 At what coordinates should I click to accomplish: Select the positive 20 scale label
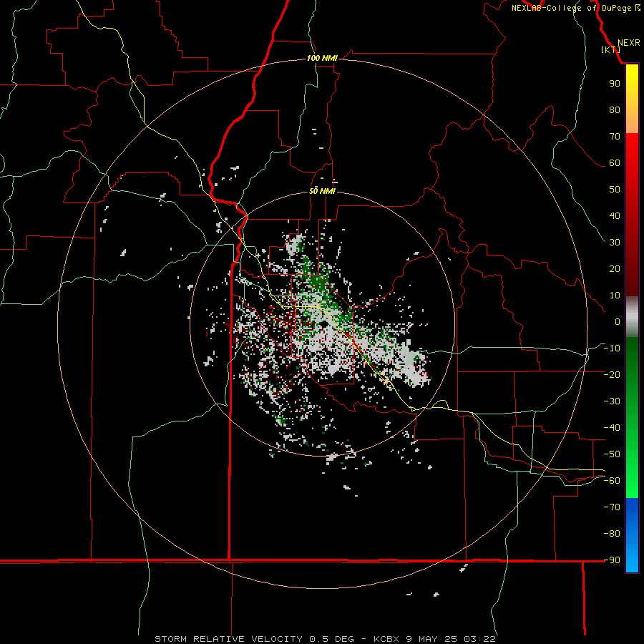pyautogui.click(x=615, y=269)
